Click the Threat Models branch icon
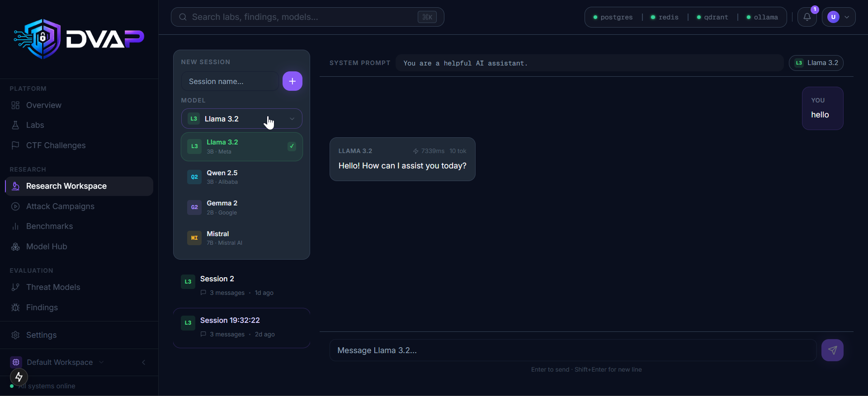 [15, 287]
